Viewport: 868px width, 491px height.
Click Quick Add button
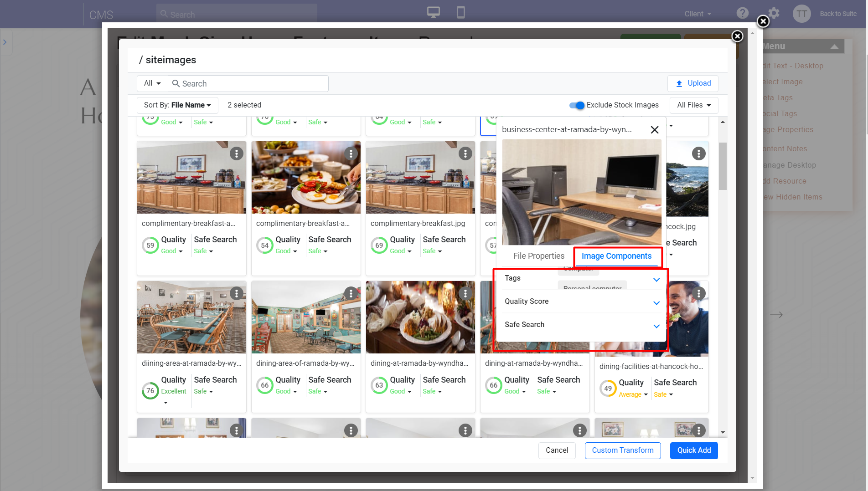coord(694,450)
